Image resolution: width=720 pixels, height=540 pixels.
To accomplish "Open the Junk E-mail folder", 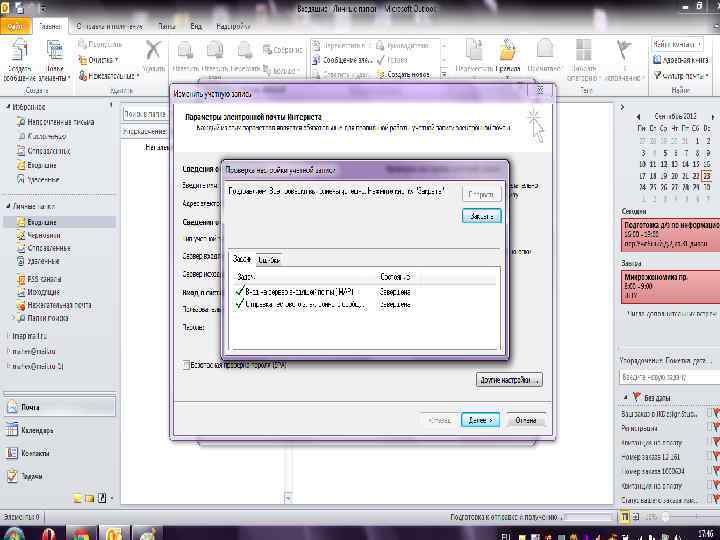I will 59,304.
